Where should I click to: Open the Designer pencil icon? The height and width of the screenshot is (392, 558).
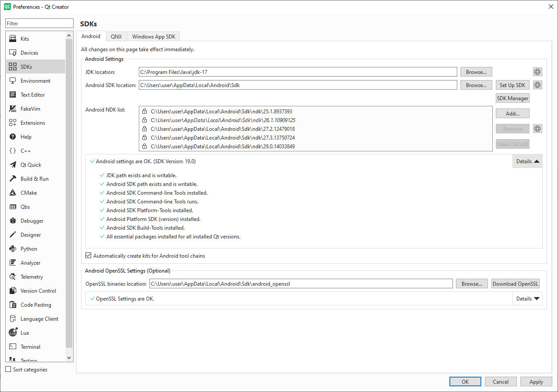coord(13,235)
